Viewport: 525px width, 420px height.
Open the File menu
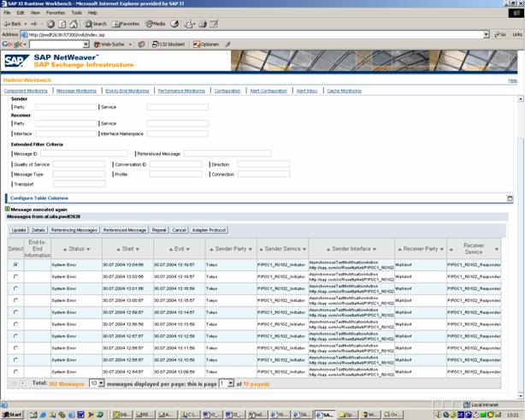(x=7, y=13)
